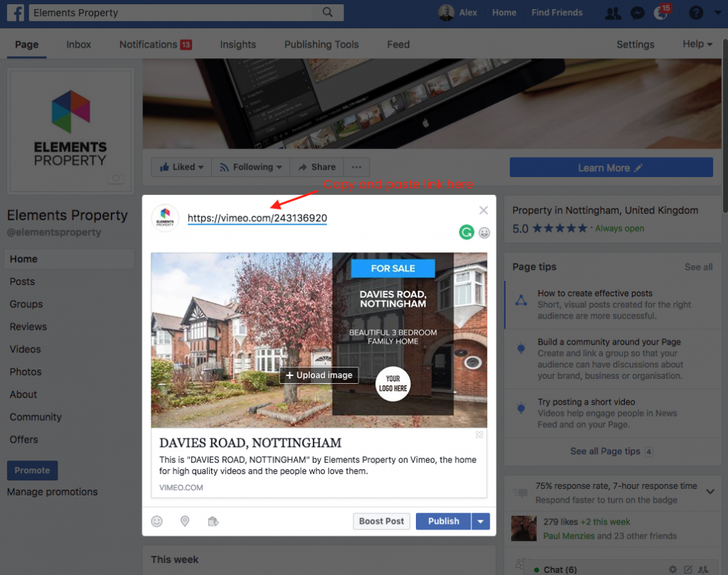Open notifications globe with 15 badge
This screenshot has height=575, width=728.
coord(661,12)
